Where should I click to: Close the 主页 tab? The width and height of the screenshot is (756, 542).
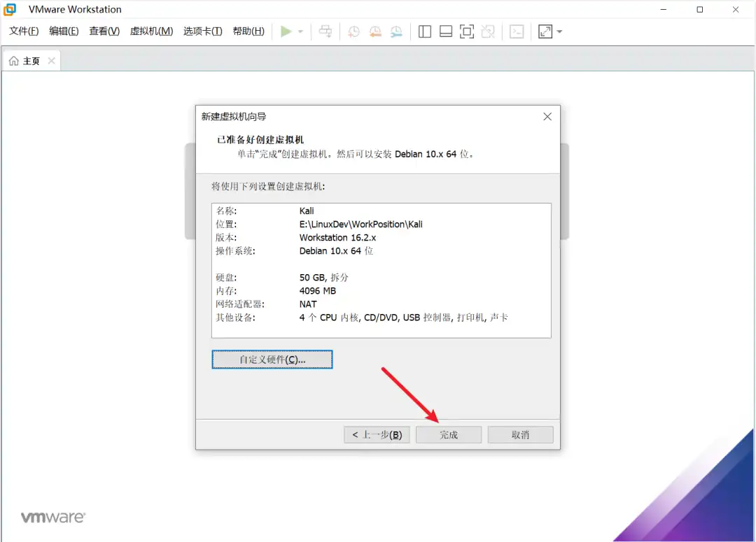click(x=51, y=62)
